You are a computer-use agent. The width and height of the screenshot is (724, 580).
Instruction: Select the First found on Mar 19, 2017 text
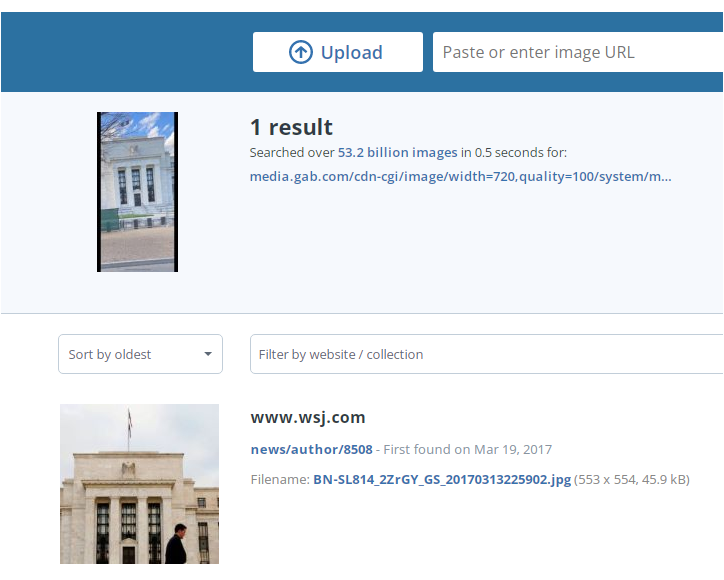(x=468, y=449)
